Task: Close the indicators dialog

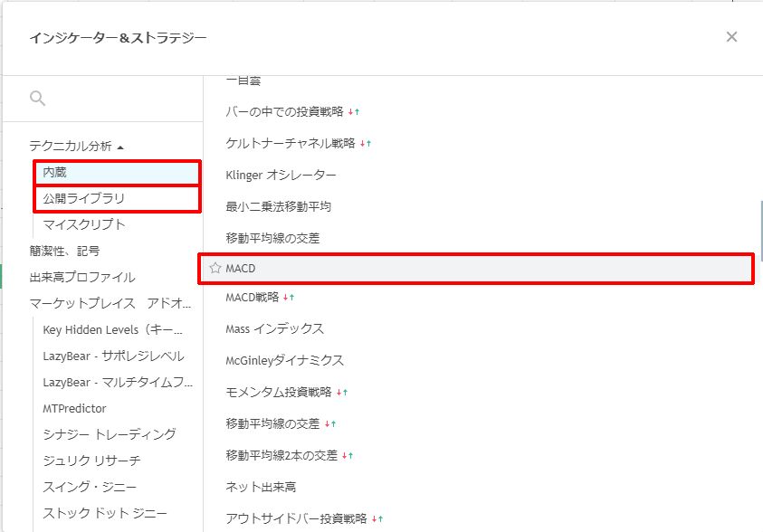Action: [x=731, y=37]
